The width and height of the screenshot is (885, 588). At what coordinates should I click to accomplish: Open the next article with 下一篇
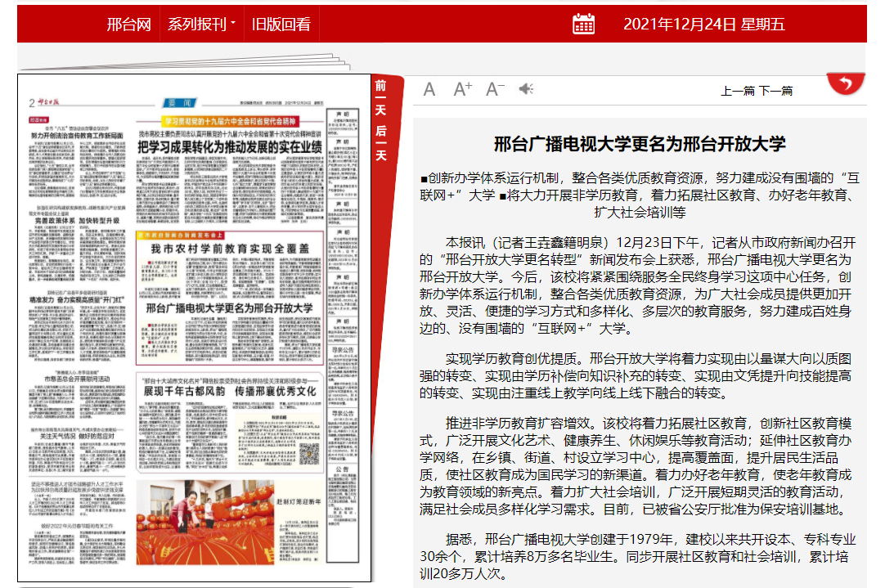point(776,91)
